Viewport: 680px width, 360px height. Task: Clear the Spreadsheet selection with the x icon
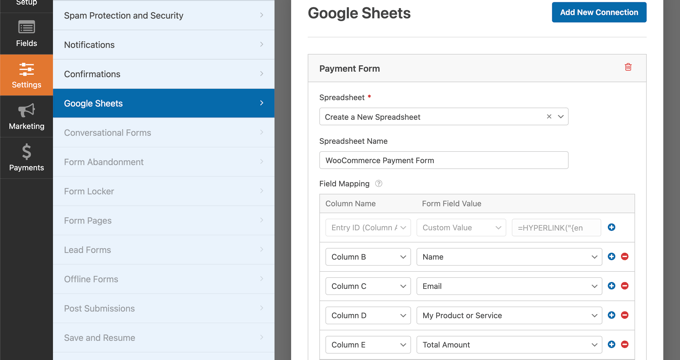pyautogui.click(x=549, y=117)
